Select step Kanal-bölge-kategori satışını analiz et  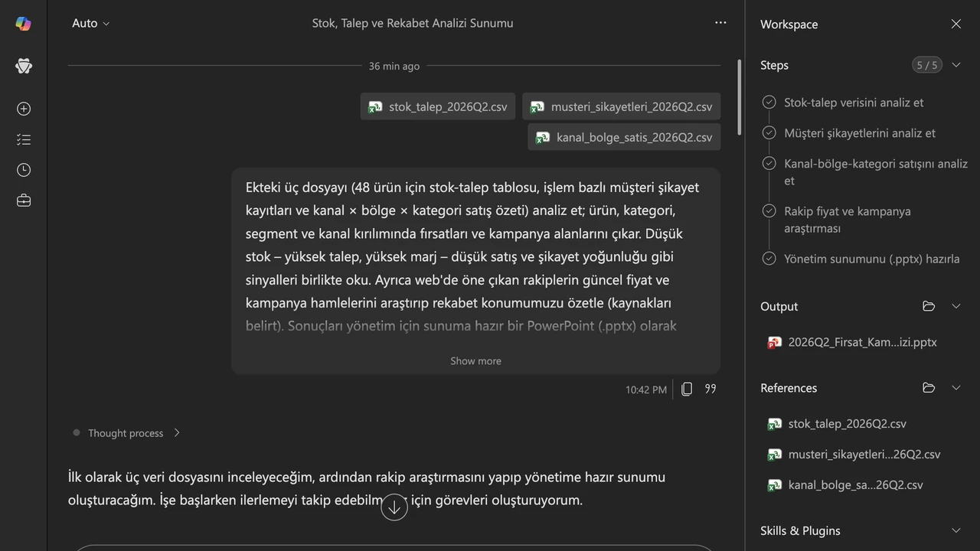click(x=876, y=172)
